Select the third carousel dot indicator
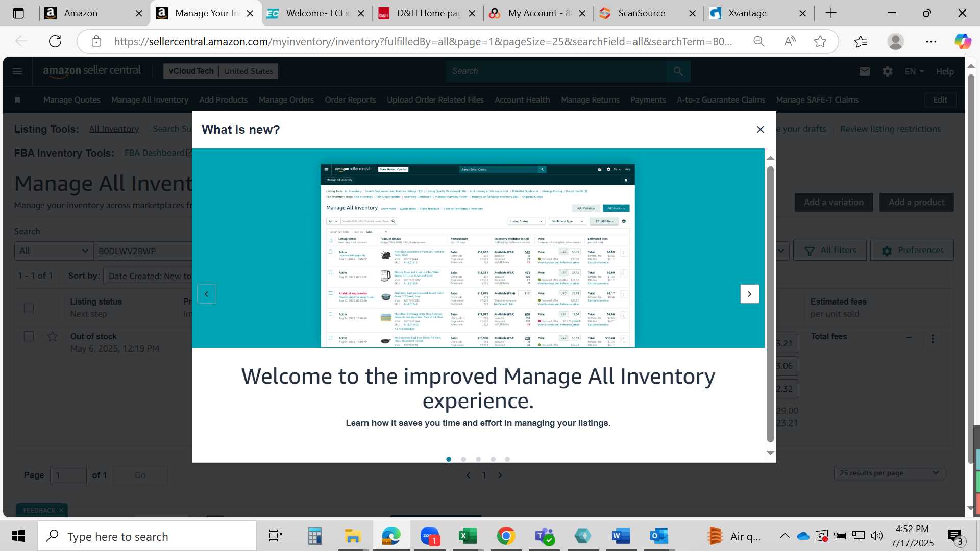980x551 pixels. click(478, 459)
